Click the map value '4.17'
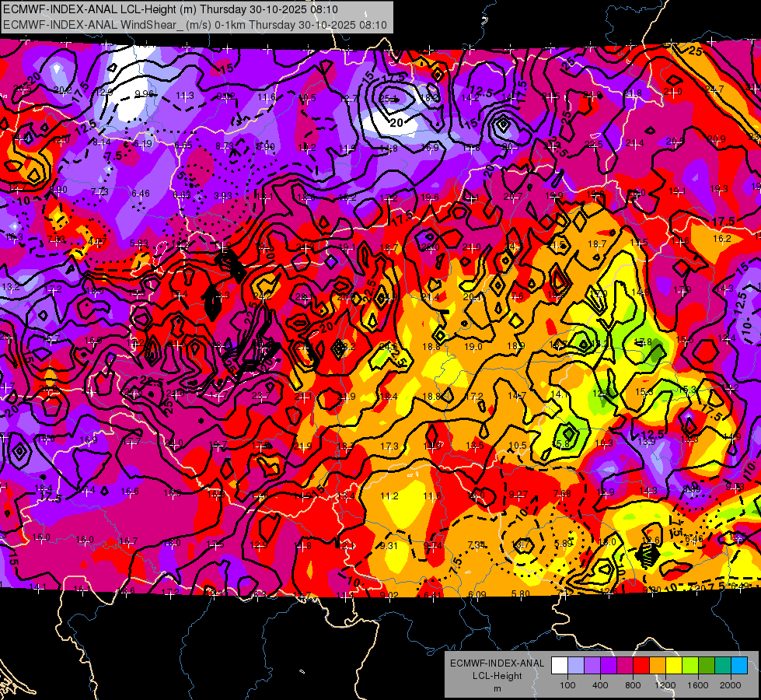The height and width of the screenshot is (700, 761). 97,241
